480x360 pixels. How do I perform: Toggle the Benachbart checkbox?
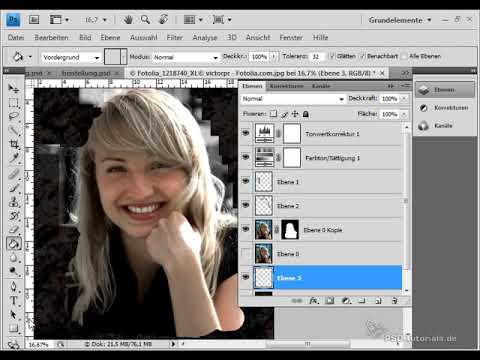[362, 56]
